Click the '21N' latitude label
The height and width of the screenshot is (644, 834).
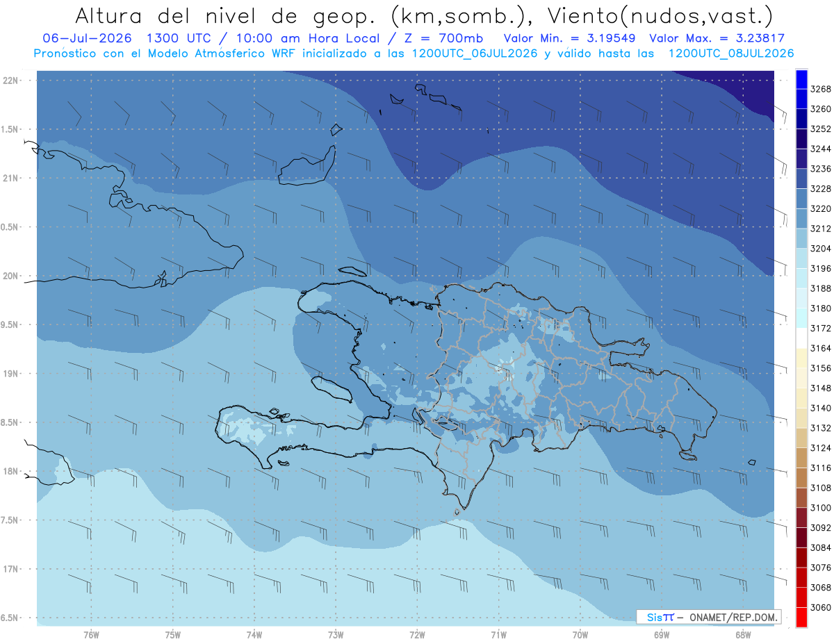coord(12,178)
